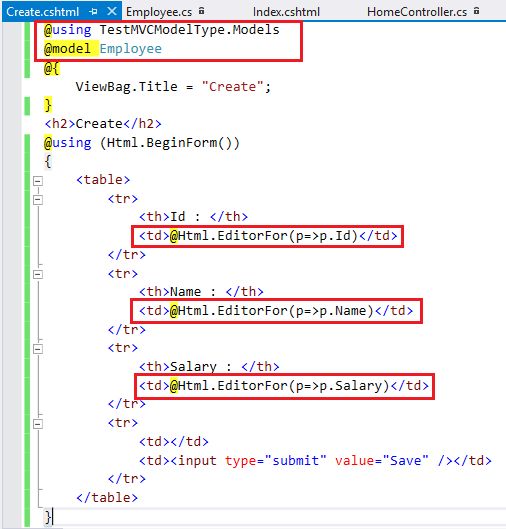Place cursor after final closing brace
This screenshot has width=506, height=529.
[53, 517]
